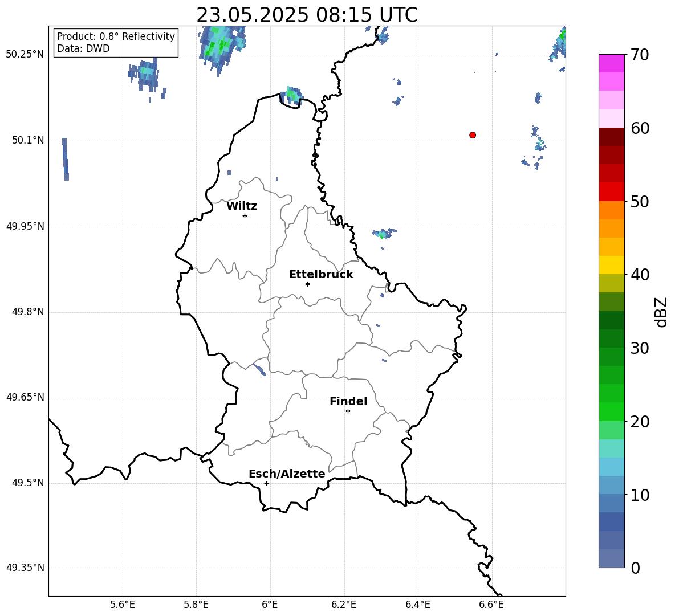The image size is (675, 616).
Task: Click the Ettelbruck station cross marker
Action: pyautogui.click(x=307, y=284)
